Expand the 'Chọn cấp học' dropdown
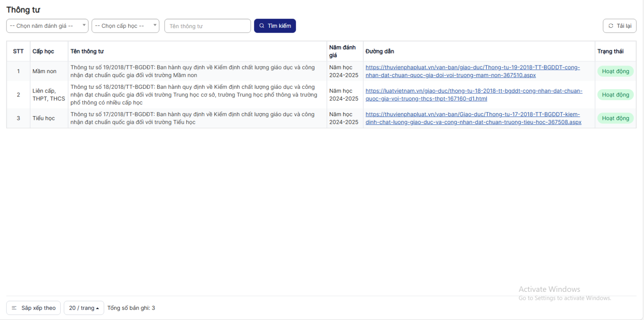Screen dimensions: 644x320 pyautogui.click(x=125, y=26)
